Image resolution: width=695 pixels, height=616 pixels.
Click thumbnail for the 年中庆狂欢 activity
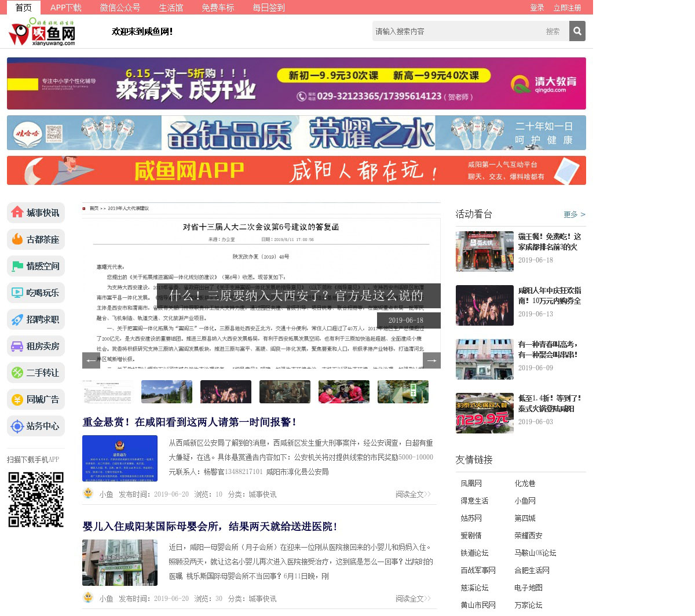pyautogui.click(x=485, y=305)
